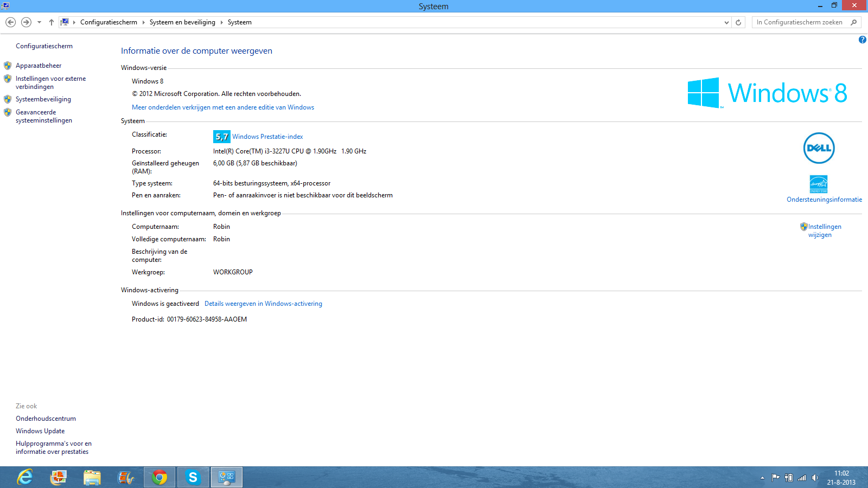Click the Dell logo
Screen dimensions: 868x488
pyautogui.click(x=819, y=148)
